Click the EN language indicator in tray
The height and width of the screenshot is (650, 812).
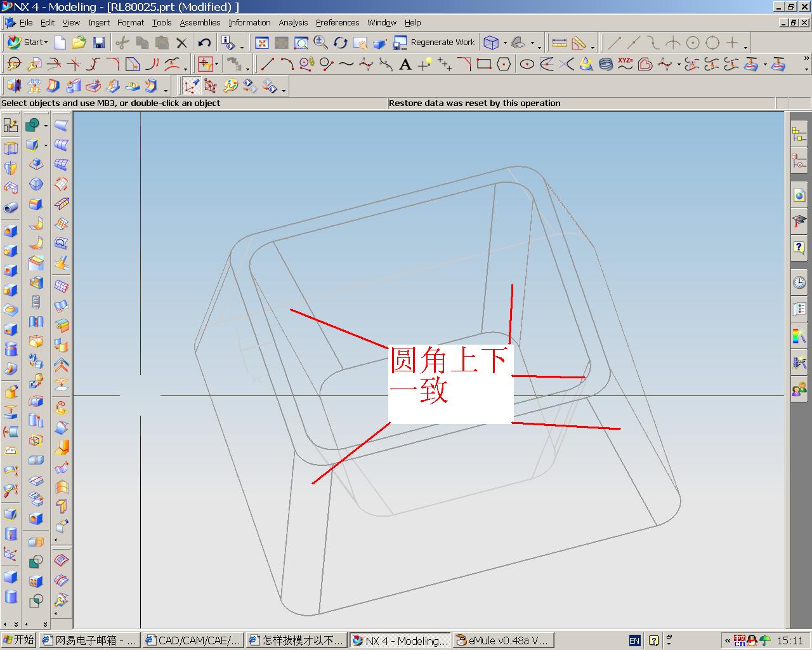coord(634,640)
